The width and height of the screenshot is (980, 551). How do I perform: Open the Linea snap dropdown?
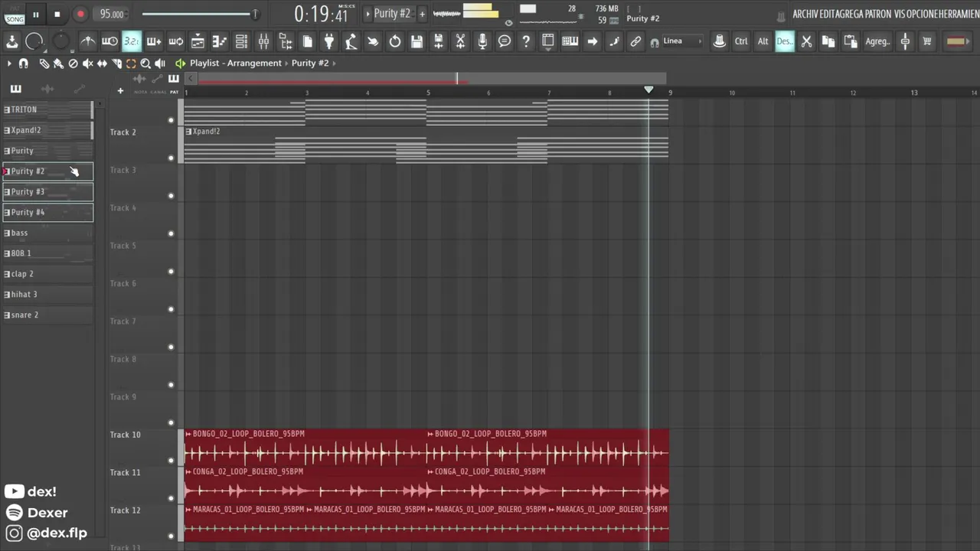click(682, 41)
